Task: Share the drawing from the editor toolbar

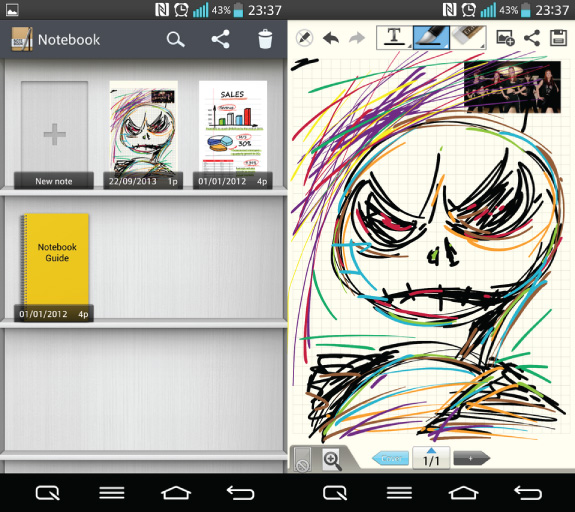Action: 532,38
